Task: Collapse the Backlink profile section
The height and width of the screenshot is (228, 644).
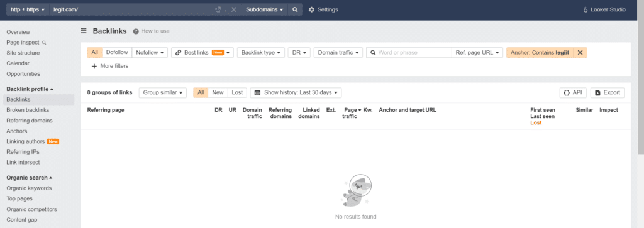Action: [x=30, y=89]
